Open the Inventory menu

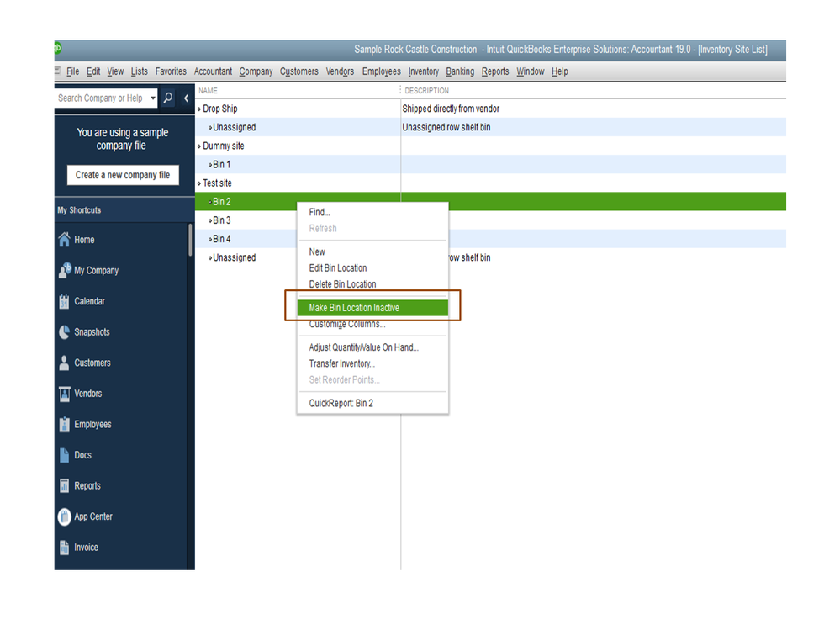[423, 71]
